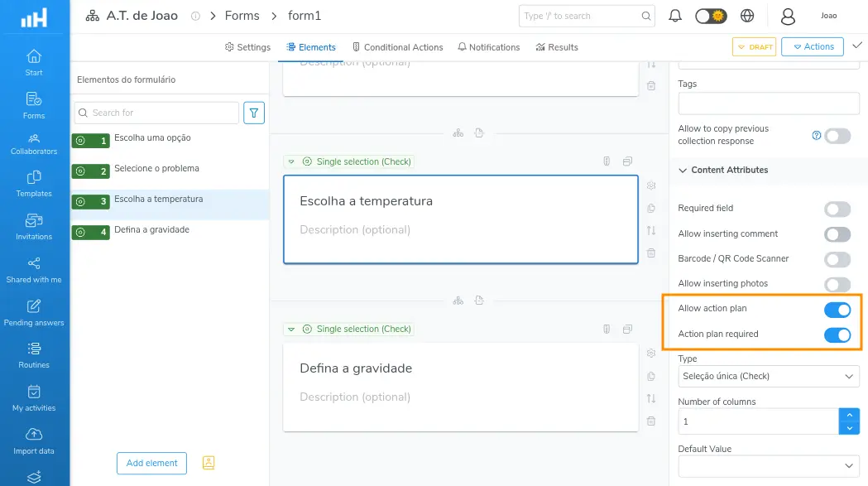The image size is (868, 486).
Task: Open the Default Value dropdown
Action: (769, 466)
